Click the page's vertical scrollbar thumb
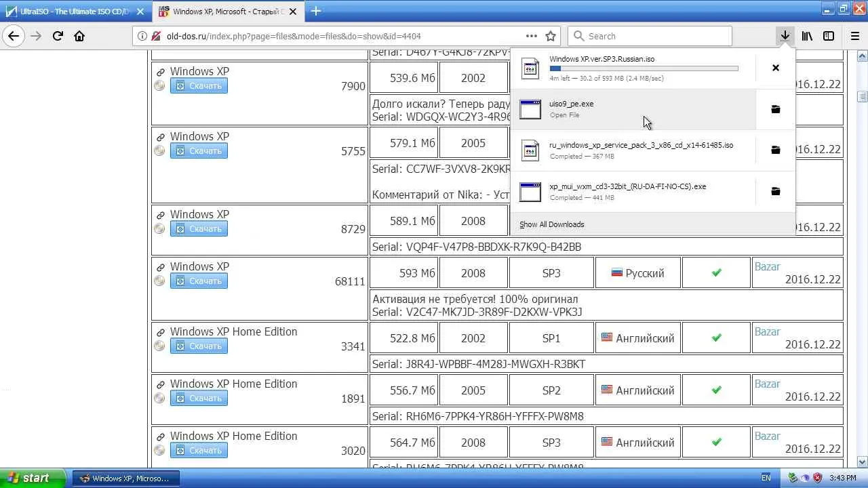868x488 pixels. coord(863,97)
